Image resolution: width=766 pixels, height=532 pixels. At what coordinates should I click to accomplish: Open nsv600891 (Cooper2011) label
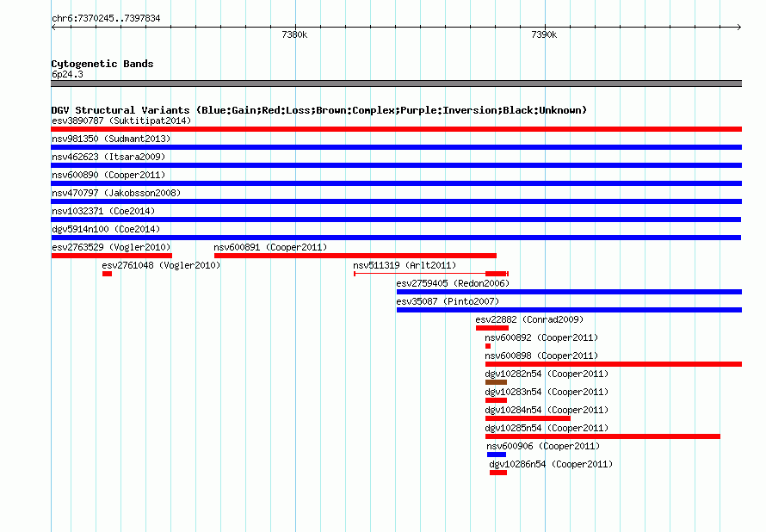(270, 247)
